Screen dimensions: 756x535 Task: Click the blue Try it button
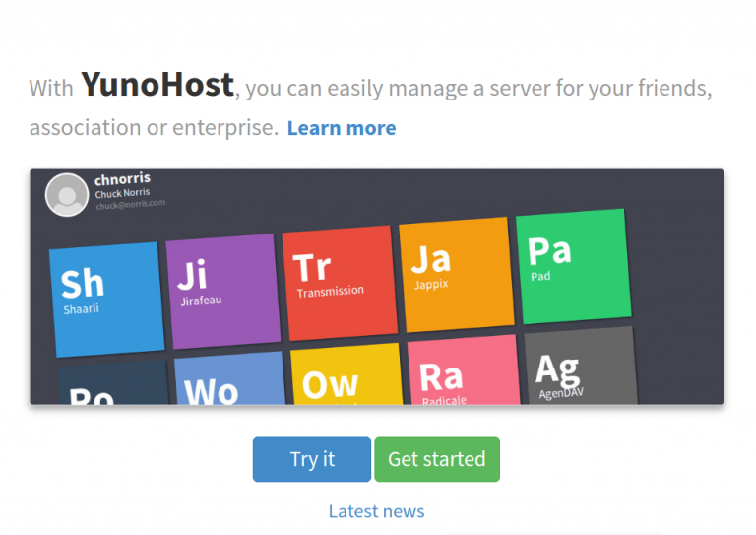312,459
